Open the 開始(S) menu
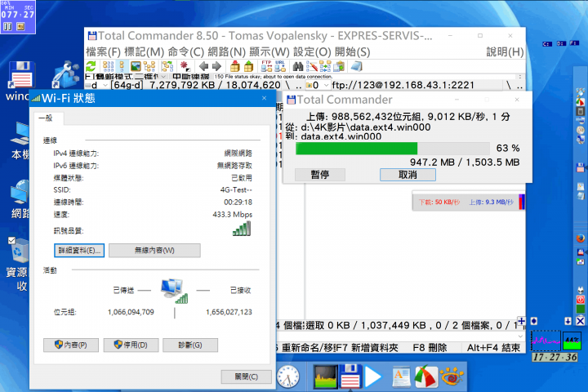588x392 pixels. [353, 51]
